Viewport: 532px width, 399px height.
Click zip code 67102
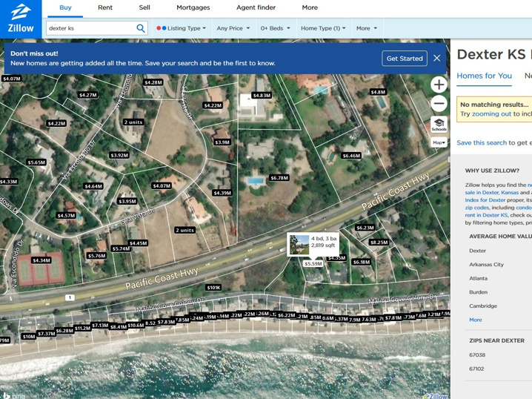[476, 369]
